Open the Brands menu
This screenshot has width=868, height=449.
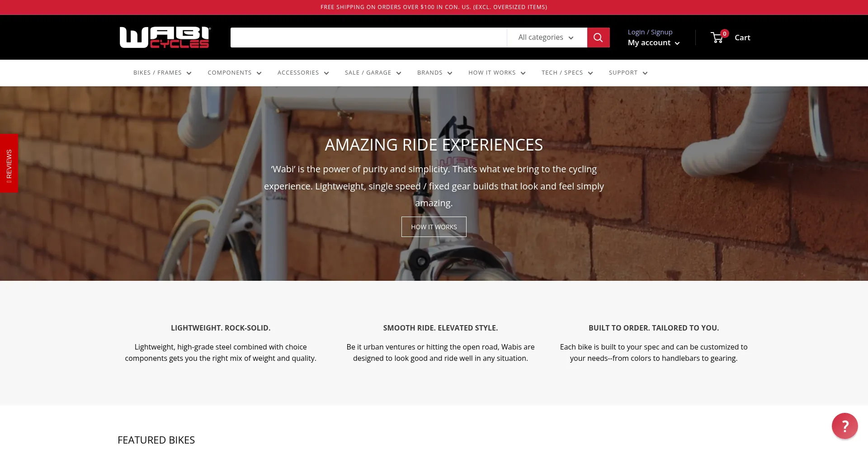(x=434, y=73)
